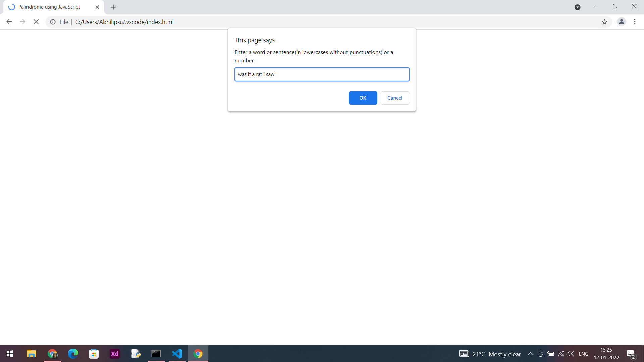Open Microsoft Edge from taskbar

(73, 354)
